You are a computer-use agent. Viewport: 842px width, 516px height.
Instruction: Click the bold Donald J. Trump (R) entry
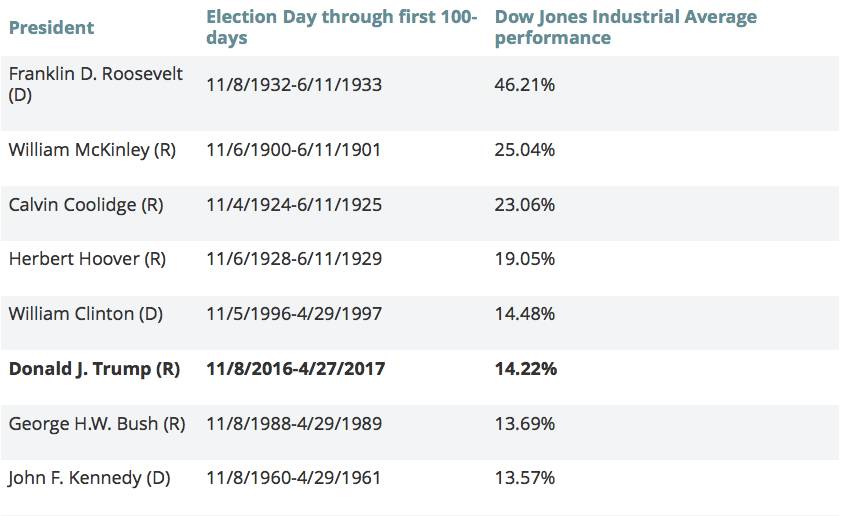(x=95, y=369)
